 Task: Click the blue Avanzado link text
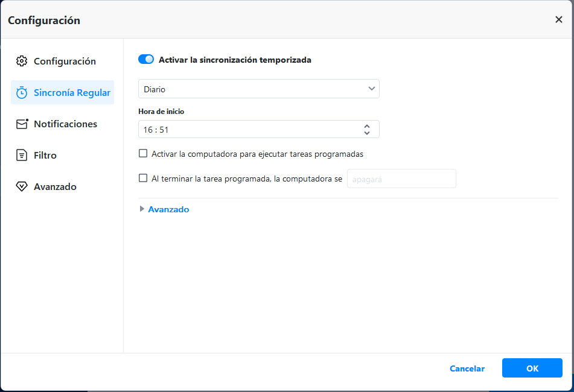[168, 209]
